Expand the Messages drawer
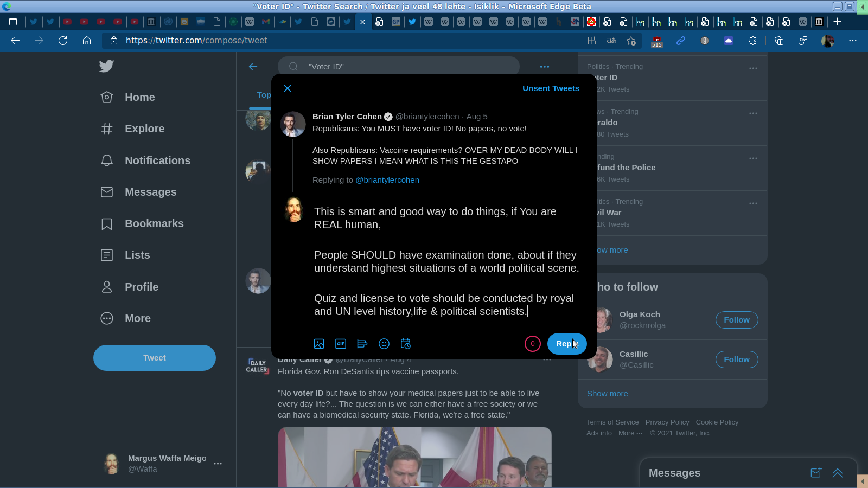The width and height of the screenshot is (868, 488). click(x=838, y=473)
